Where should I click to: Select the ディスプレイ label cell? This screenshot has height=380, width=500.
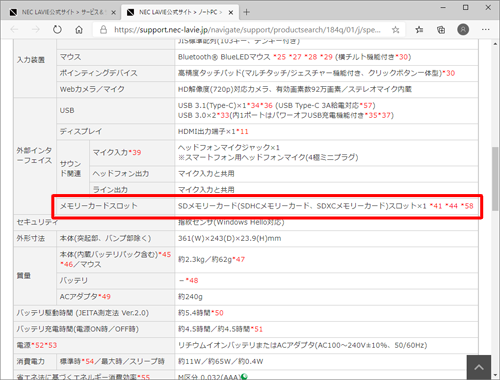115,132
